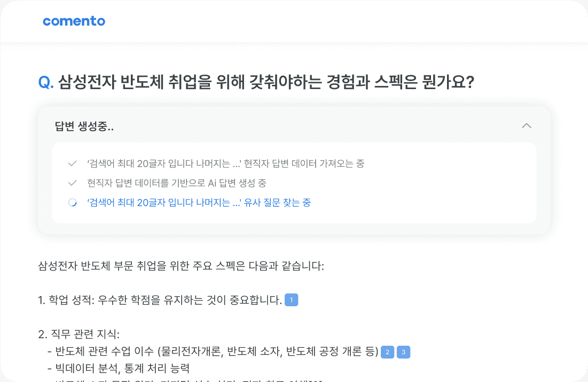Click the 1. 학업 성적 answer line
This screenshot has height=382, width=588.
point(160,300)
